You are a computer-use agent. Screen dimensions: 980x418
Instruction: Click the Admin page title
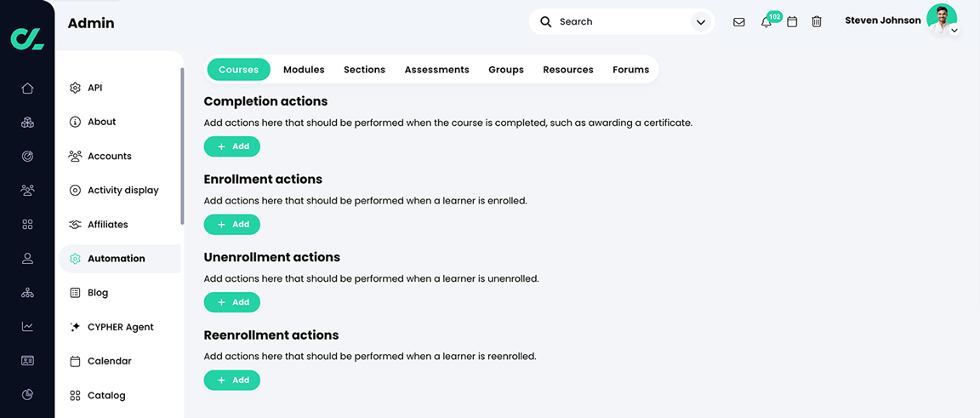pyautogui.click(x=91, y=23)
